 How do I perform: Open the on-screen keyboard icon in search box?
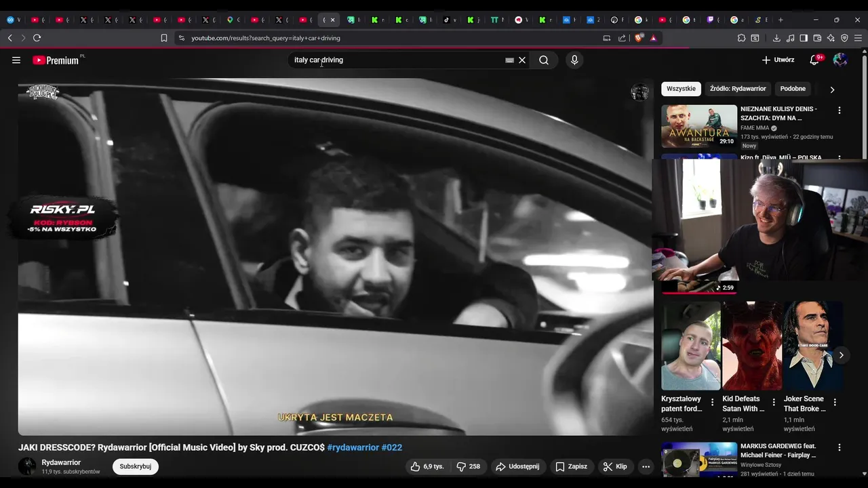(x=509, y=60)
